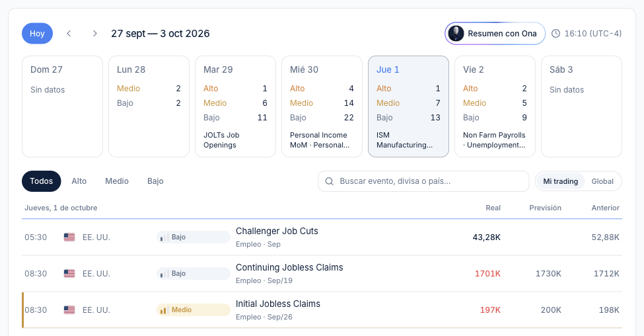Click the 05:30 time cell
Screen dimensions: 644x336
(x=36, y=237)
